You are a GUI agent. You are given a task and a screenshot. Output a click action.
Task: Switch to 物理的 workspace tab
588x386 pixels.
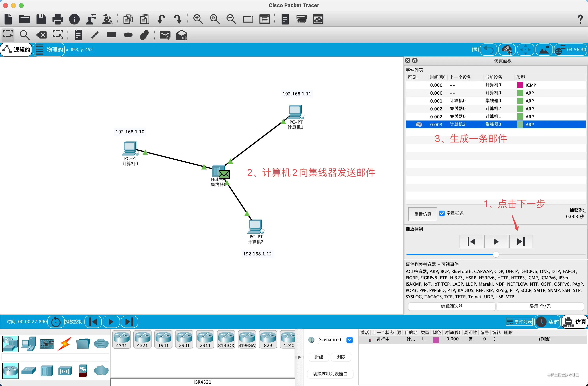coord(49,49)
